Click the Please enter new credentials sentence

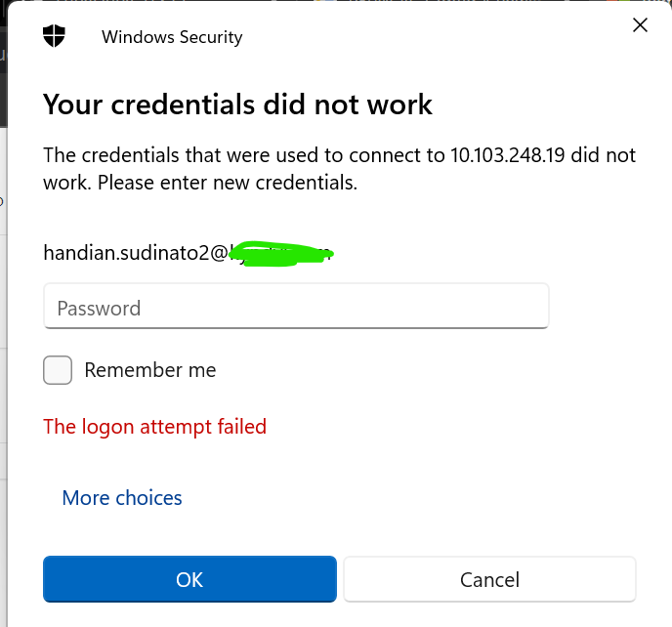(x=228, y=183)
